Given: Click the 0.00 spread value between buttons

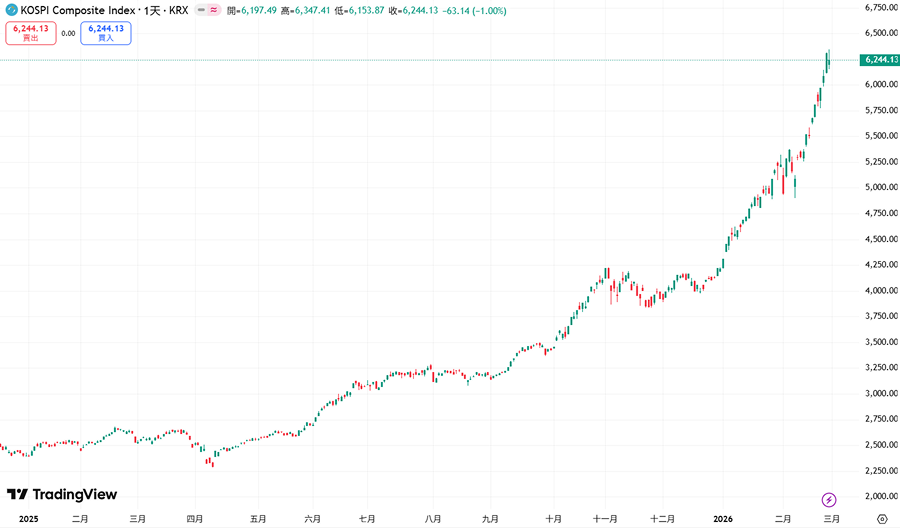Looking at the screenshot, I should 68,33.
